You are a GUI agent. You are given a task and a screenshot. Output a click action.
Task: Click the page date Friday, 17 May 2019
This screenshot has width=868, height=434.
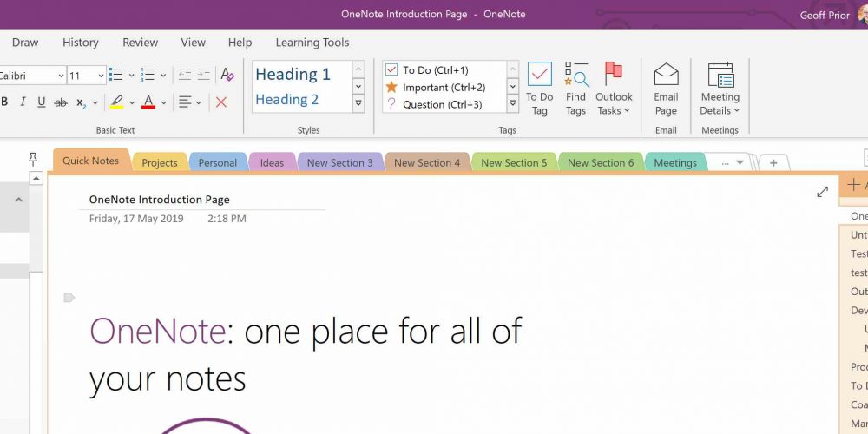(x=136, y=219)
